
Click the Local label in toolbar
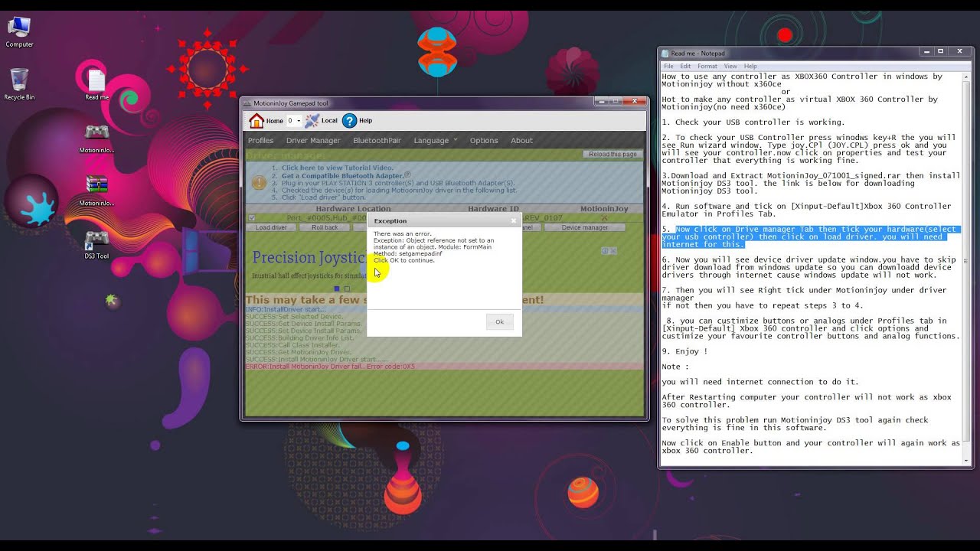coord(329,121)
